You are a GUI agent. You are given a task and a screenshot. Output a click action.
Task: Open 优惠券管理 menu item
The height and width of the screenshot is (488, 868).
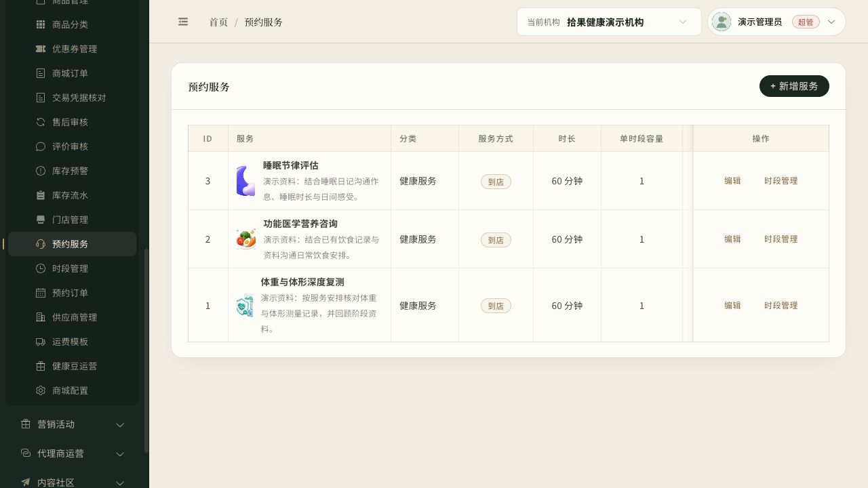[x=71, y=49]
